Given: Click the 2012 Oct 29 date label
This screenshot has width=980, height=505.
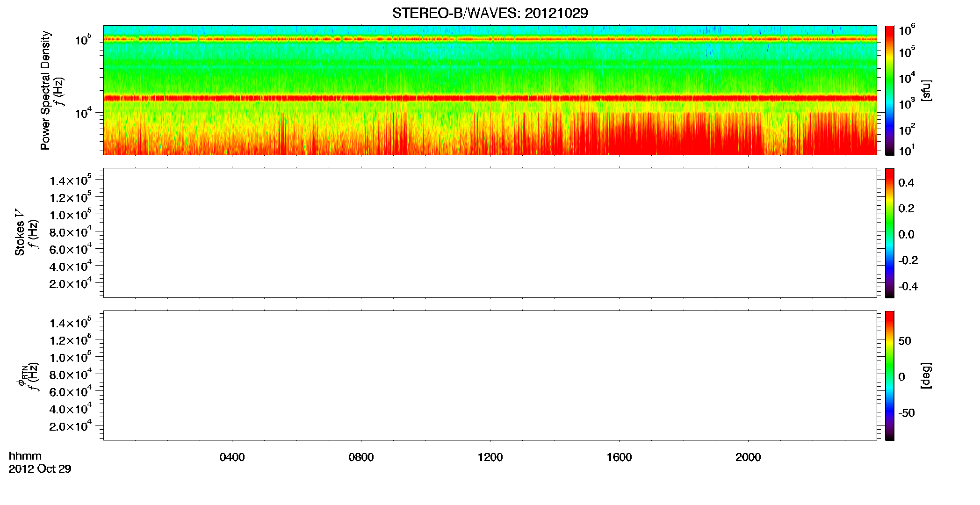Looking at the screenshot, I should click(40, 469).
